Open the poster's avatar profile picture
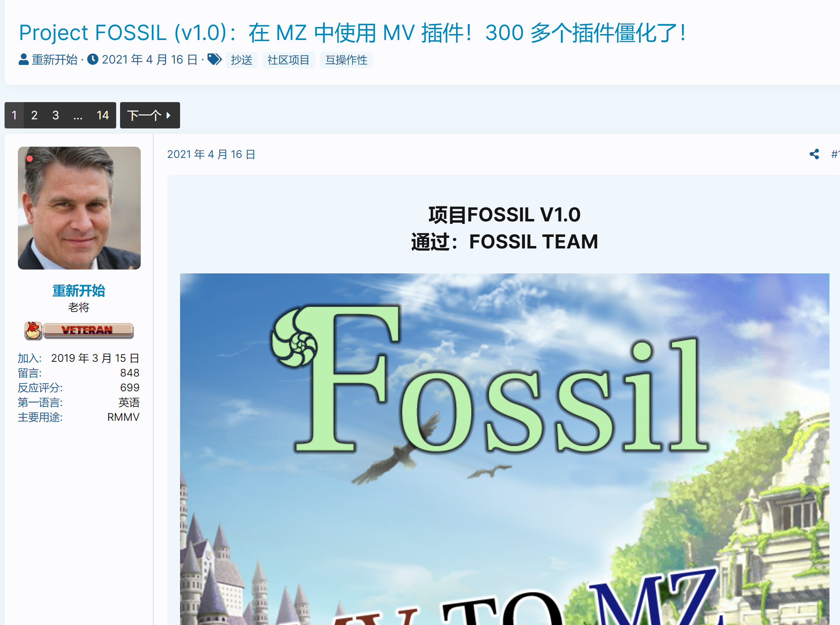 click(79, 208)
